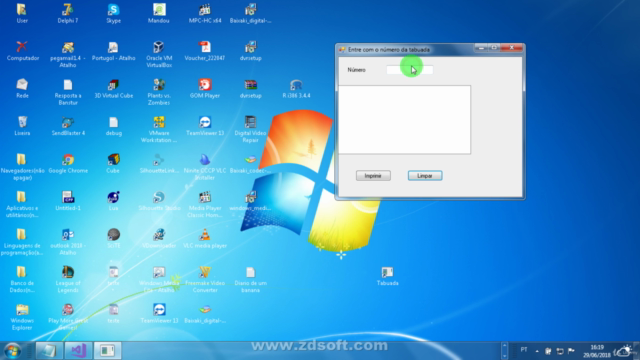Image resolution: width=640 pixels, height=360 pixels.
Task: Select the VMware Workstation icon
Action: coord(159,129)
